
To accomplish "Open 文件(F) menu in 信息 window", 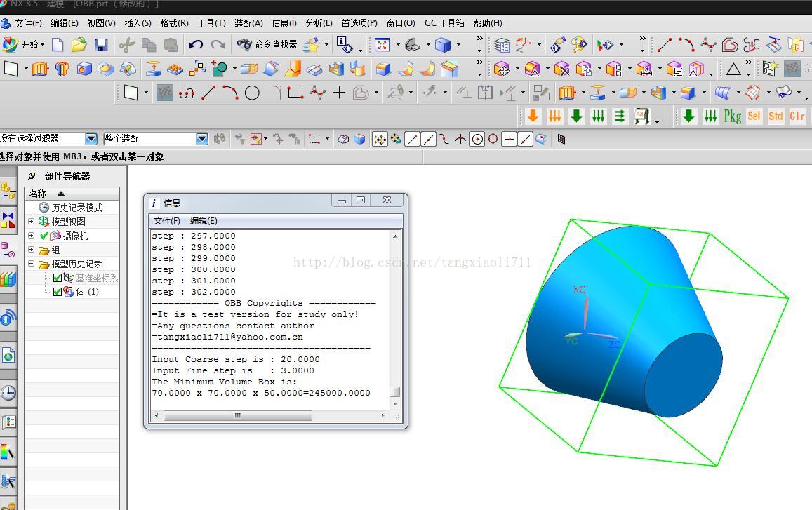I will [x=167, y=221].
